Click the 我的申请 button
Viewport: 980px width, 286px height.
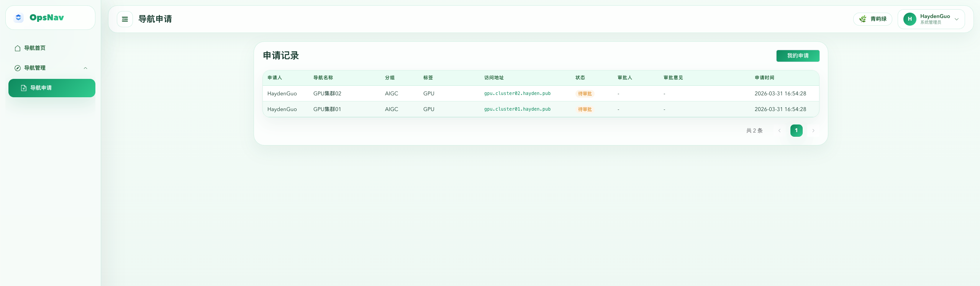point(798,56)
